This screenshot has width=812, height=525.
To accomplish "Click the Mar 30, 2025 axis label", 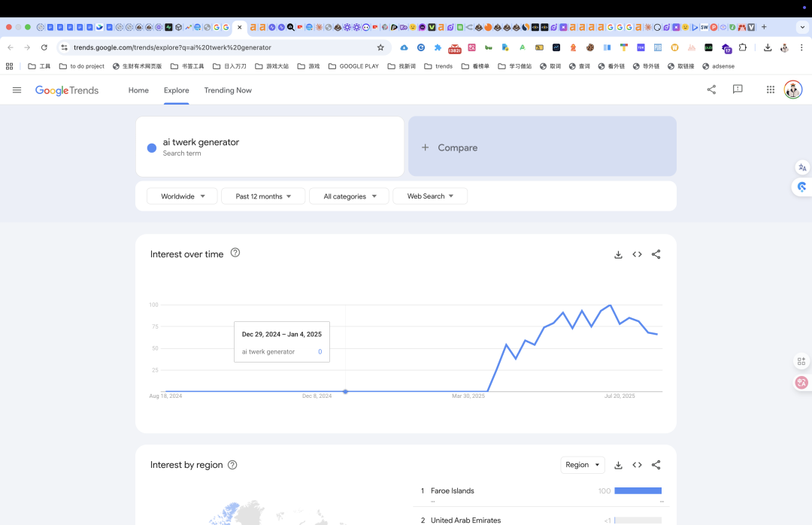I will point(468,396).
